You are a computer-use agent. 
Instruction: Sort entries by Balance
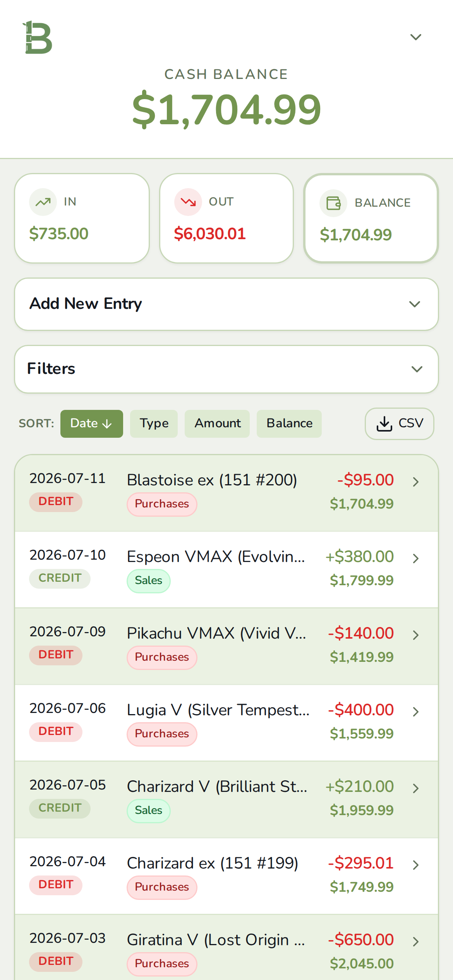click(289, 424)
